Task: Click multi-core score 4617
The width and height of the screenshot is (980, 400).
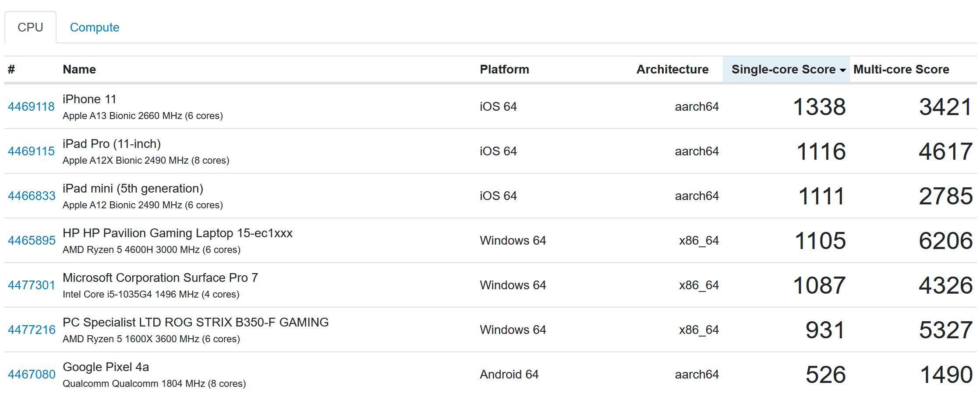Action: point(945,151)
